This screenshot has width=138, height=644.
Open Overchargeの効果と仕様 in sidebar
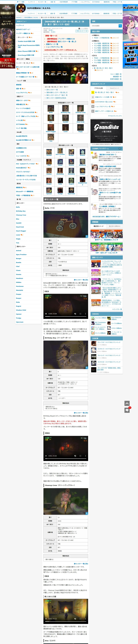point(26,55)
